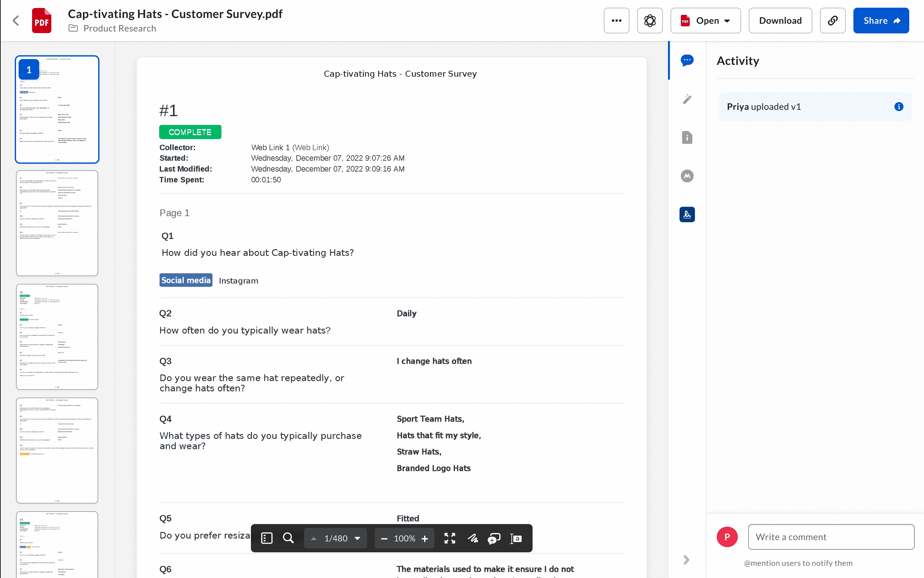Screen dimensions: 924x578
Task: Zoom in with the plus button
Action: tap(424, 538)
